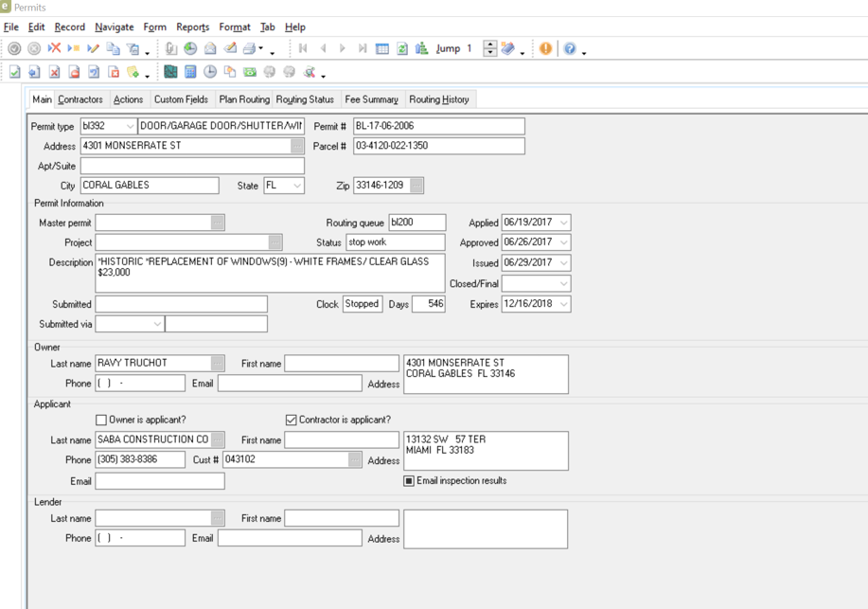Open the State dropdown showing FL
The image size is (868, 609).
click(296, 186)
